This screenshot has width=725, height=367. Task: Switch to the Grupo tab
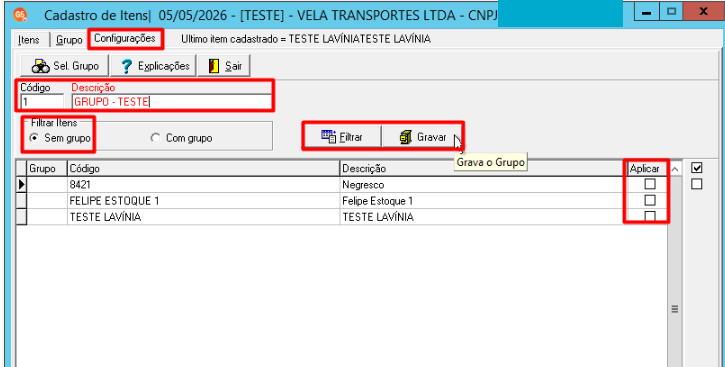click(69, 40)
